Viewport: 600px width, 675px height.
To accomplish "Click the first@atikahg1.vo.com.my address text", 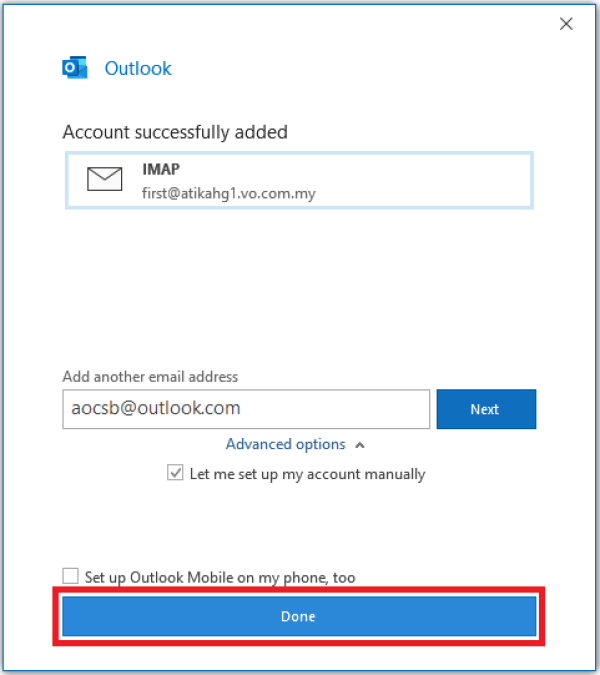I will coord(229,193).
